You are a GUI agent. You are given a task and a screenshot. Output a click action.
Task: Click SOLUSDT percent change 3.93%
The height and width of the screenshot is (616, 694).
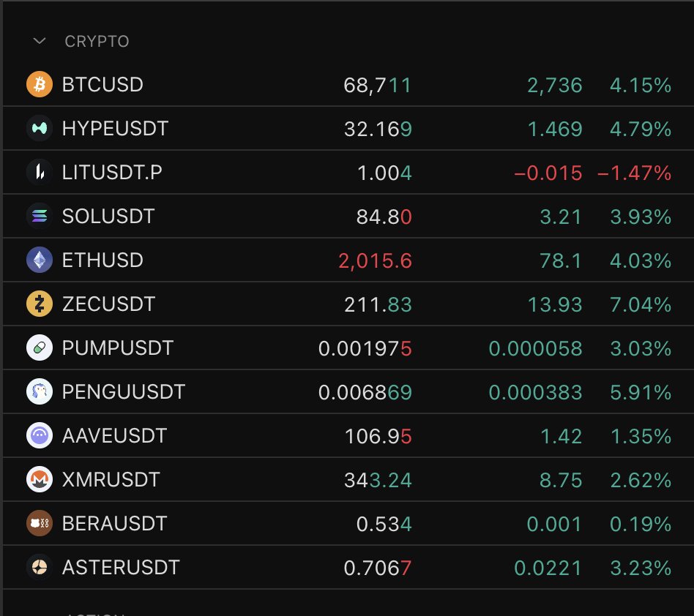[x=641, y=217]
